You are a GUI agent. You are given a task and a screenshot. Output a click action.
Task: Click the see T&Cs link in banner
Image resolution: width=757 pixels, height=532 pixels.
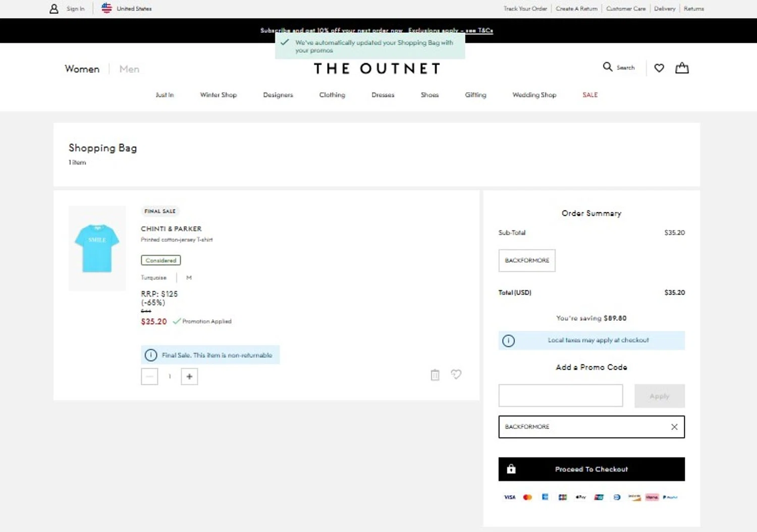479,30
